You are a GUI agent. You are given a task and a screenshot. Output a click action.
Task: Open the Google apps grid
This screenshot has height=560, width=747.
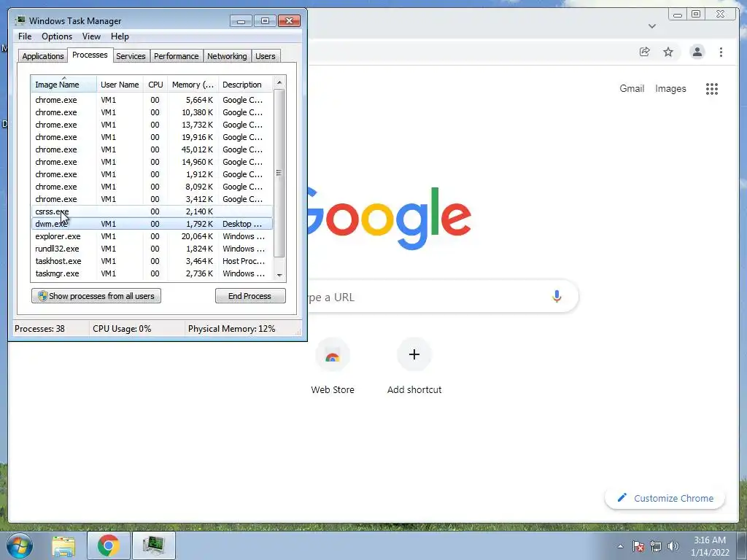coord(712,89)
